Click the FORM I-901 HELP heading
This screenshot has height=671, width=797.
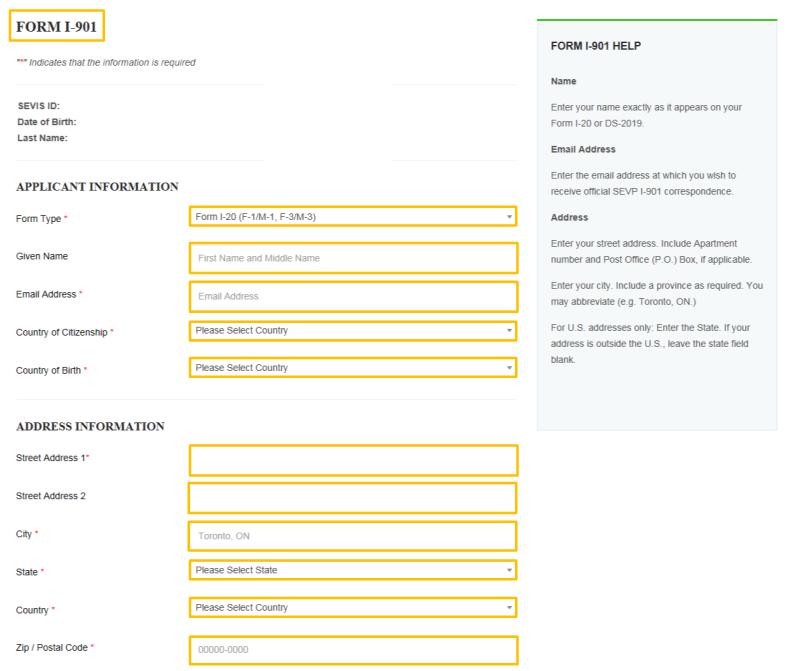[596, 46]
